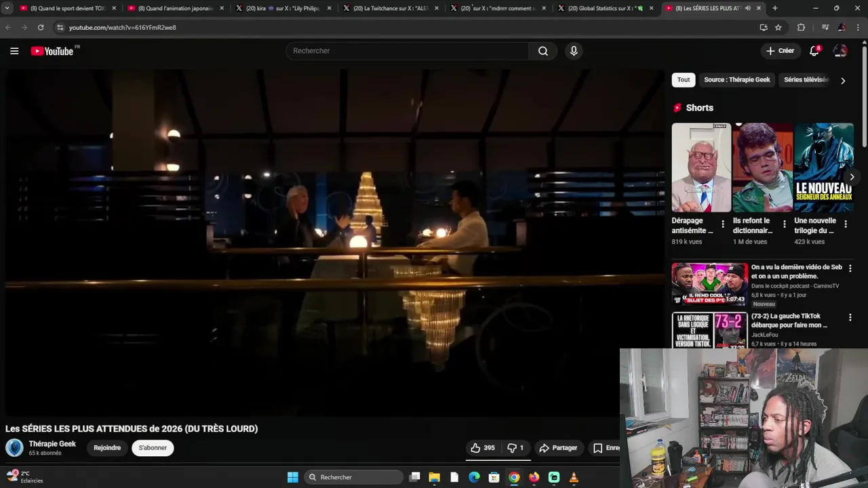Dislike the video with thumbs down
This screenshot has width=868, height=488.
[x=516, y=448]
